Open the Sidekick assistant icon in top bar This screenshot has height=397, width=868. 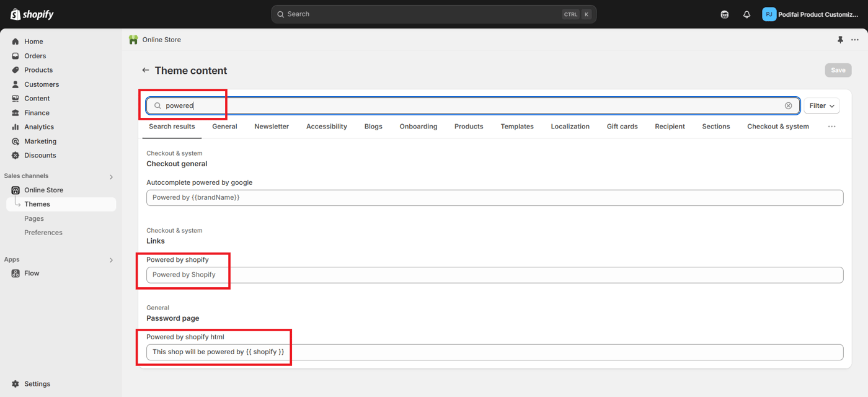coord(724,14)
